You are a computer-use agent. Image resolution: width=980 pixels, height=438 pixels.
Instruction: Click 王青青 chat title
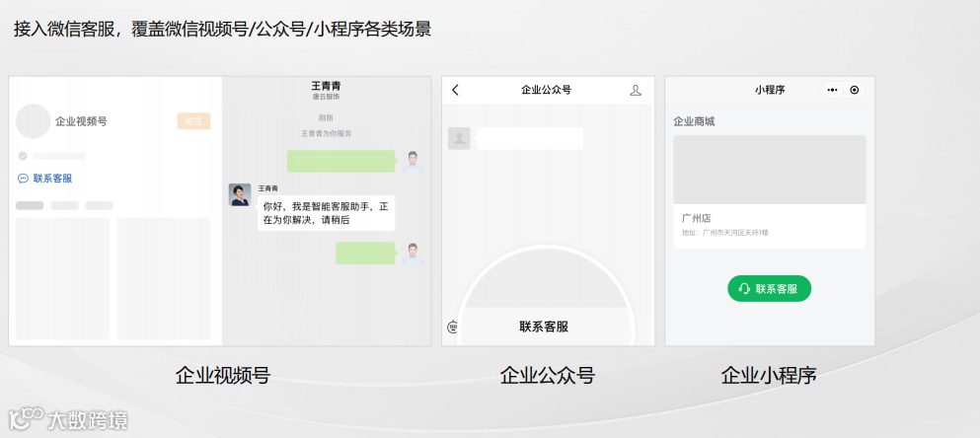pyautogui.click(x=327, y=86)
